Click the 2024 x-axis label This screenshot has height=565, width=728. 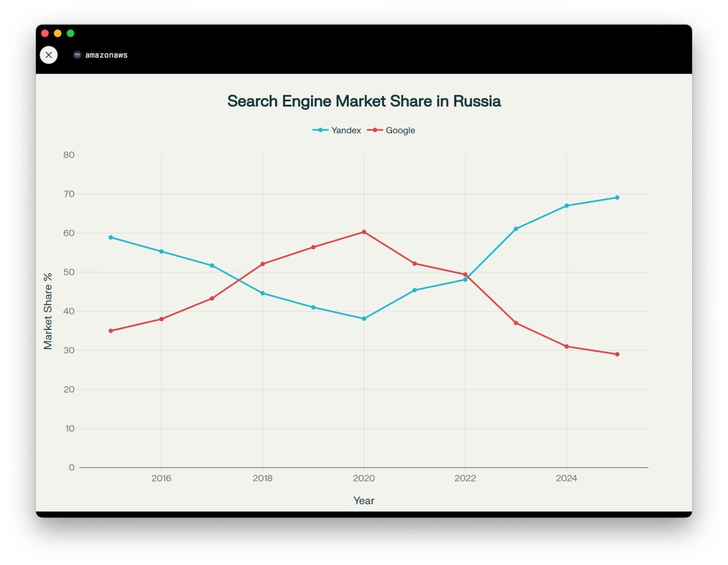[567, 478]
